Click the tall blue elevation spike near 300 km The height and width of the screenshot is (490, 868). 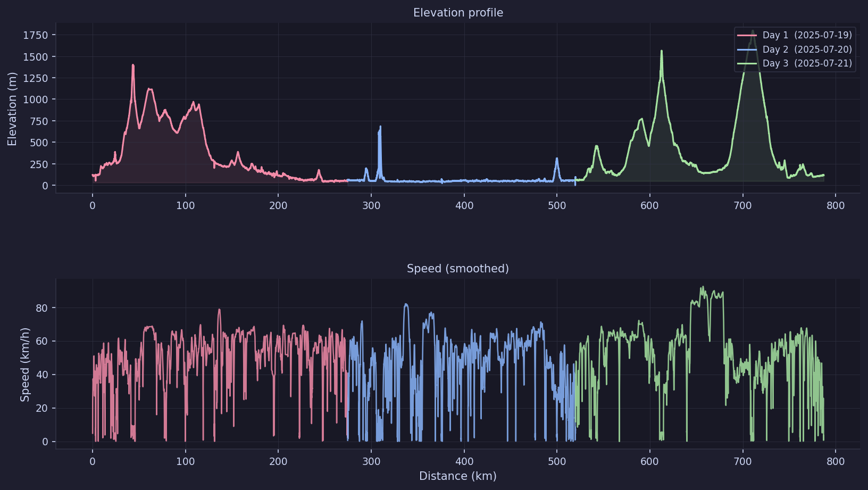(380, 127)
